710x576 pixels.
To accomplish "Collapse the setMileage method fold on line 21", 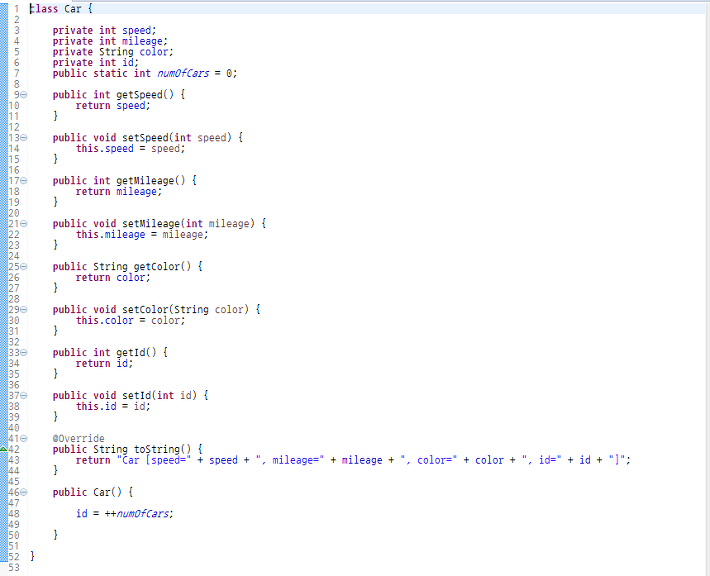I will click(x=24, y=224).
